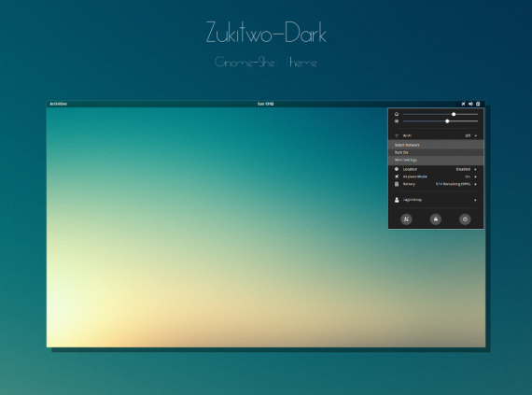Click the brightness icon beside the second slider
The width and height of the screenshot is (532, 395).
pyautogui.click(x=397, y=121)
